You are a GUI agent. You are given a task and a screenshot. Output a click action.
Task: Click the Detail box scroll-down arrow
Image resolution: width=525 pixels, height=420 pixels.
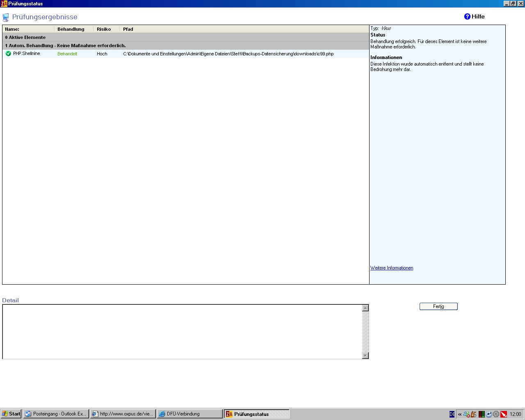click(x=365, y=356)
